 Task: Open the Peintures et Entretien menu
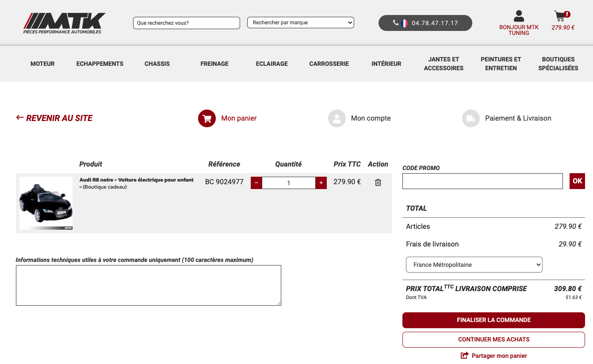point(501,64)
